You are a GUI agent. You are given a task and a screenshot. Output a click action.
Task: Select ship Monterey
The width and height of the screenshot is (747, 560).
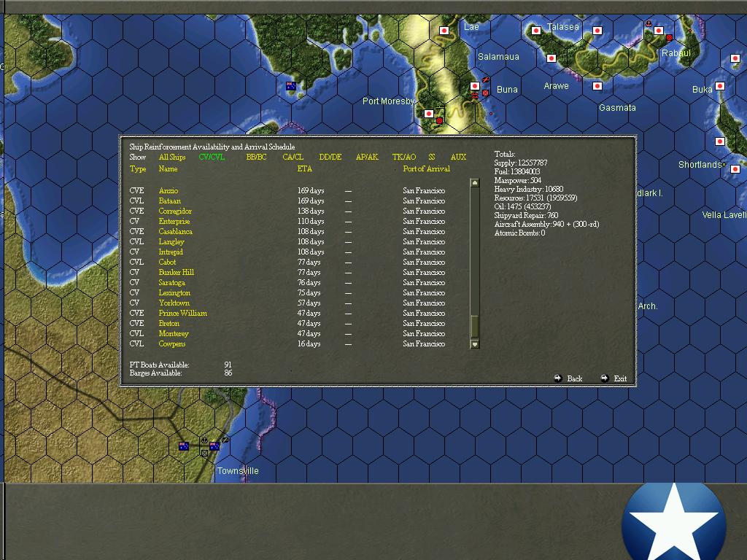(x=174, y=334)
